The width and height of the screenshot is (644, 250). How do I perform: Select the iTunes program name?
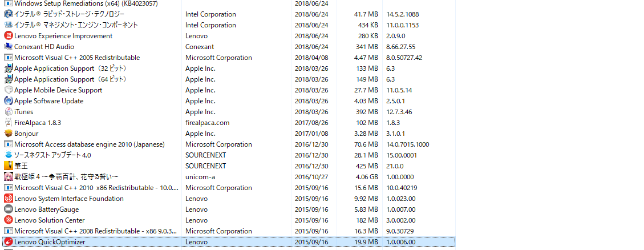24,112
